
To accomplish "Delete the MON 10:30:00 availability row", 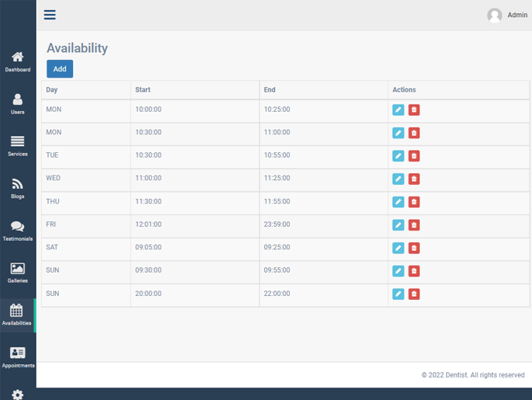I will click(x=414, y=133).
